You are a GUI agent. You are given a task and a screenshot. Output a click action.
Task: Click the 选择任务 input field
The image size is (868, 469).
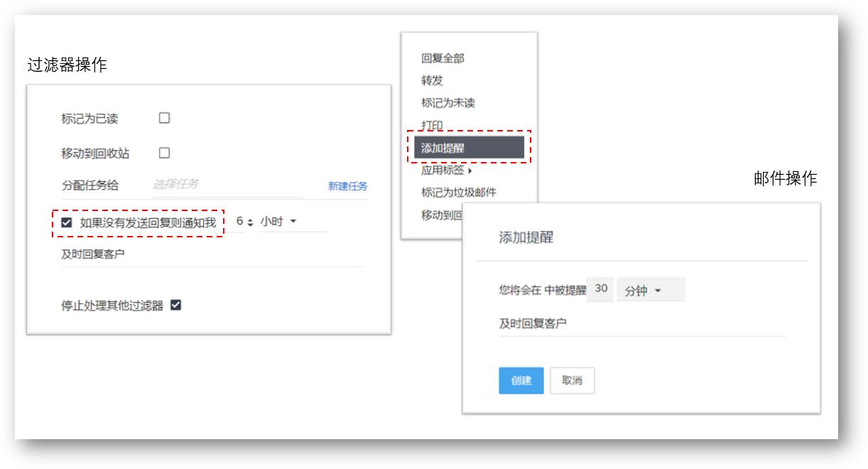point(226,184)
